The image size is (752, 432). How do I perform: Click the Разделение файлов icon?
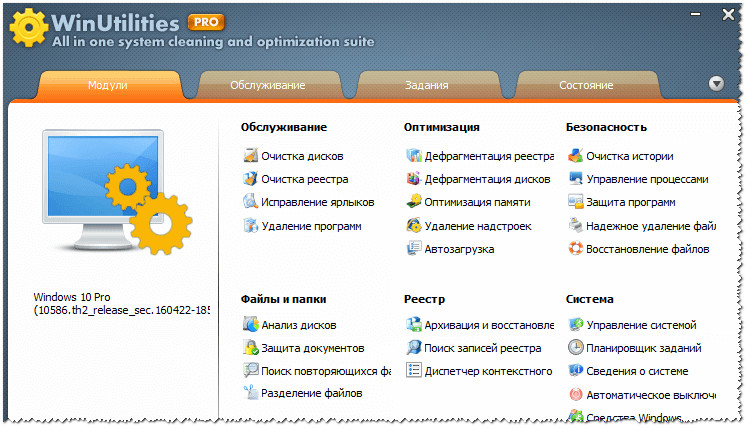[250, 393]
